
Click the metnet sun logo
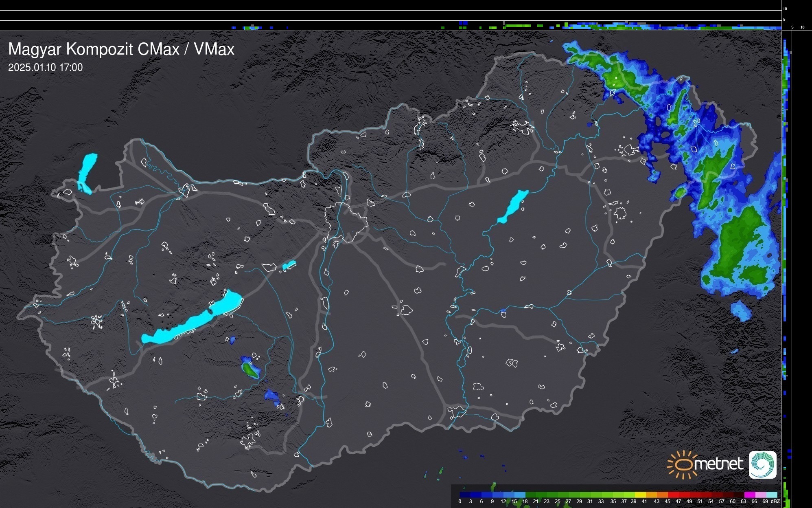click(683, 464)
